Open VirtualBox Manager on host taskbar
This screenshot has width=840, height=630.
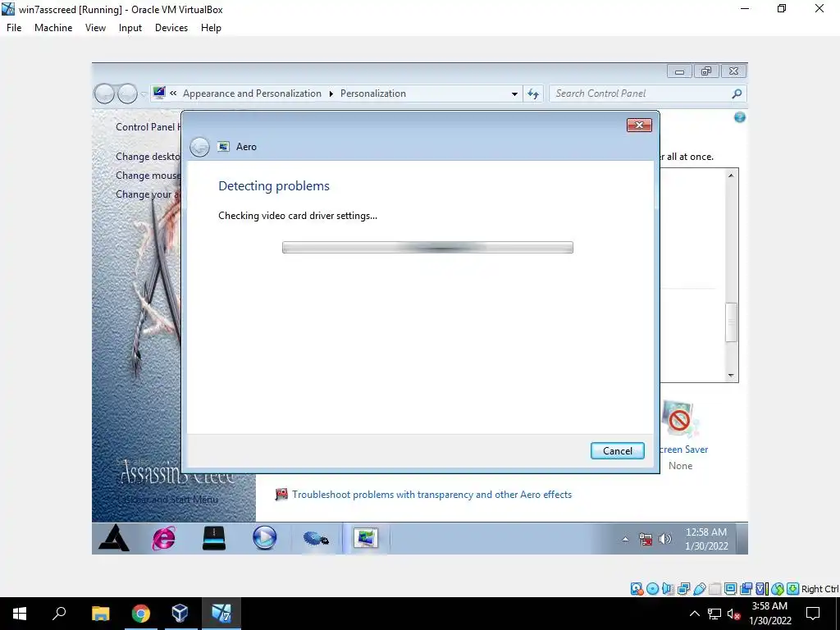click(x=180, y=614)
